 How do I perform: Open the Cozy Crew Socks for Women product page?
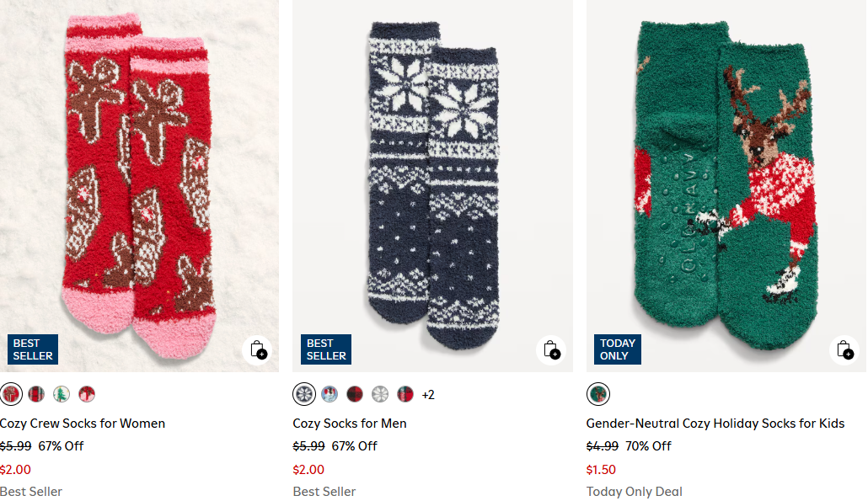[82, 424]
